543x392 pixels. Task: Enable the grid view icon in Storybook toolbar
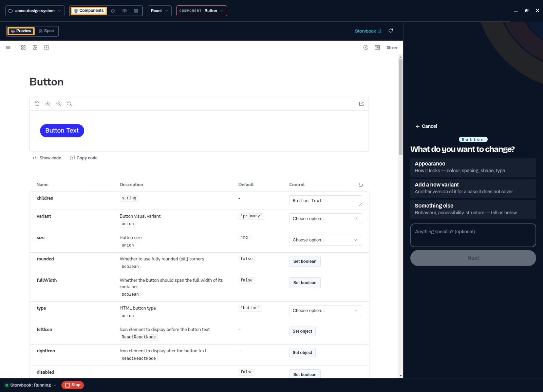[23, 47]
